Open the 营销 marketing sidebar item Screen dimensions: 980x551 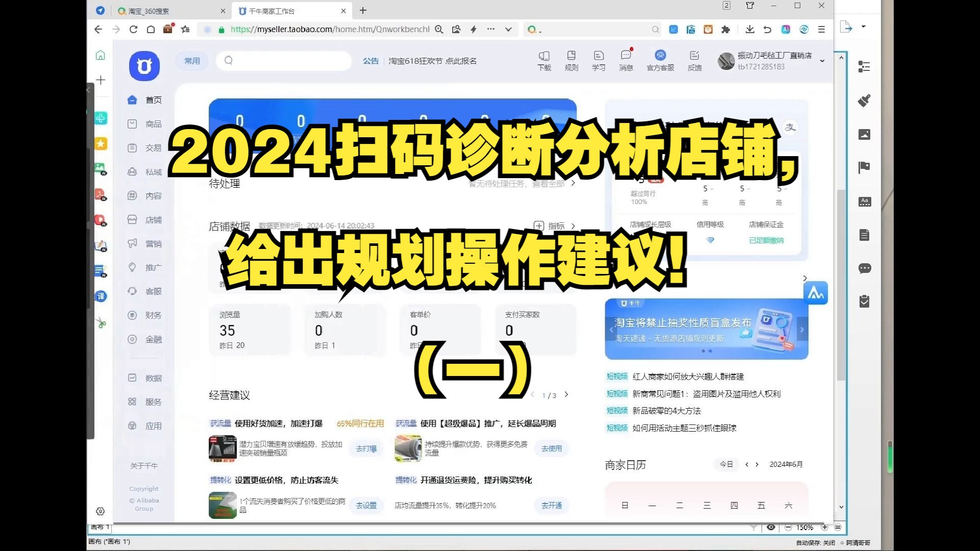click(144, 244)
